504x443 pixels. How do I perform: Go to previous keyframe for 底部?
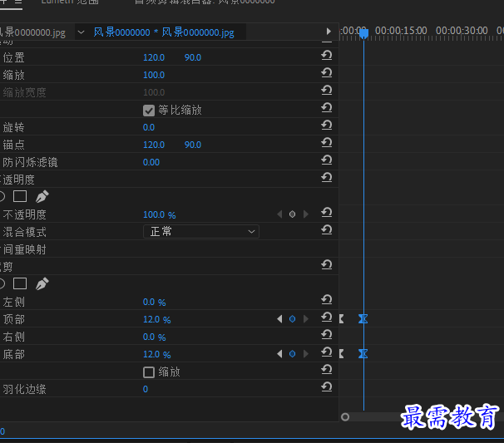279,354
